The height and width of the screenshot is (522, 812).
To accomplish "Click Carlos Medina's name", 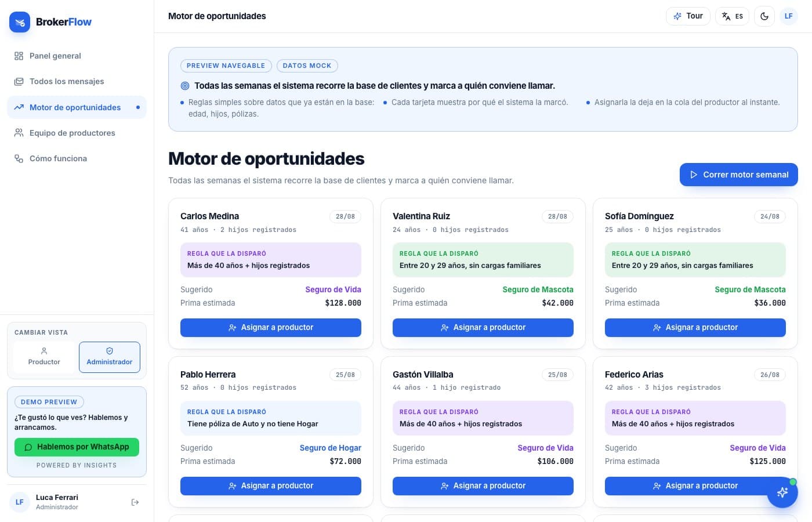I will (x=209, y=216).
